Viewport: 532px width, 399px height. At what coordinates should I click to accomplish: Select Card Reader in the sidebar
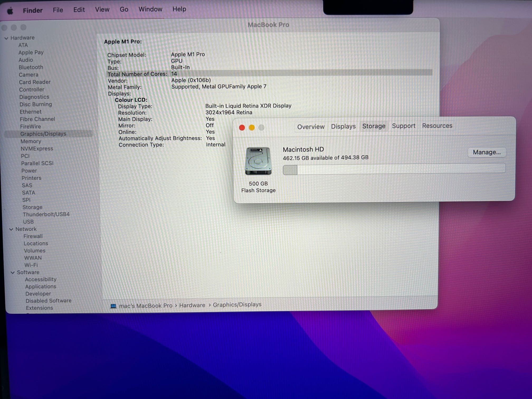(35, 82)
